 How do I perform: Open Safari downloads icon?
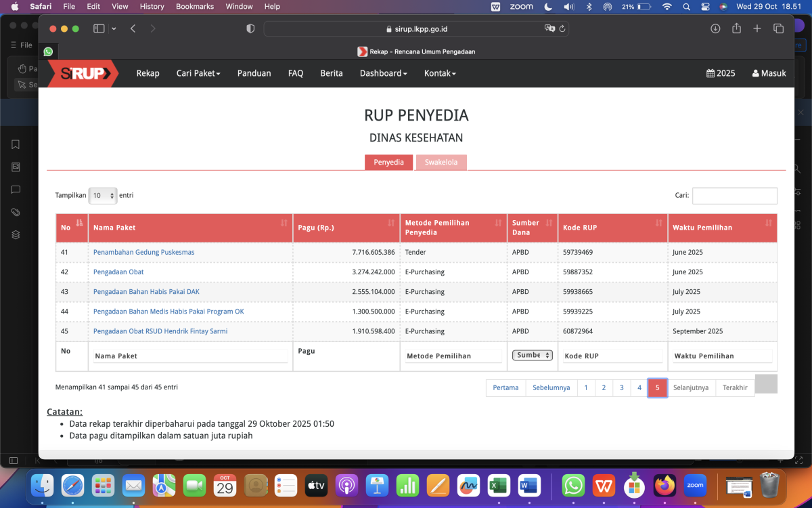pyautogui.click(x=715, y=28)
